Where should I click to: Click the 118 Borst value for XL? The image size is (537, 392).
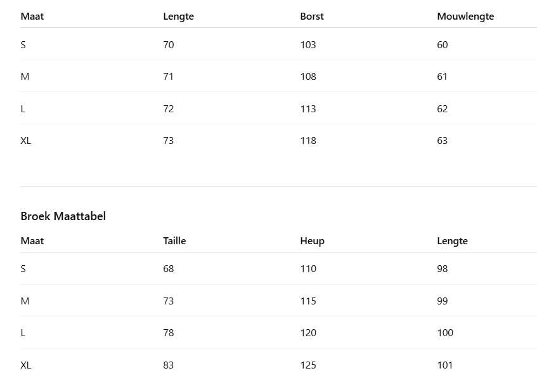coord(308,141)
